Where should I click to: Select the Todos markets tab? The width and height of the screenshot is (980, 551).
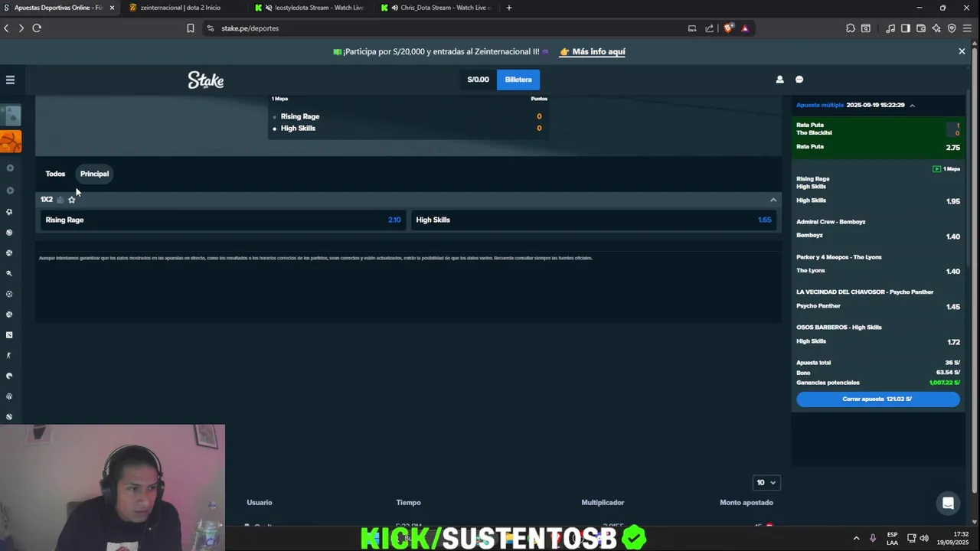pos(55,174)
